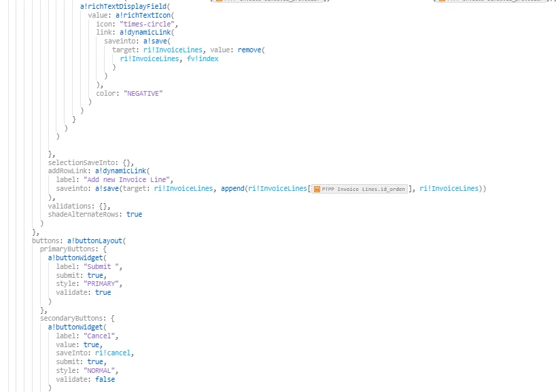Image resolution: width=556 pixels, height=392 pixels.
Task: Click the a!richTextIcon function name
Action: (143, 15)
